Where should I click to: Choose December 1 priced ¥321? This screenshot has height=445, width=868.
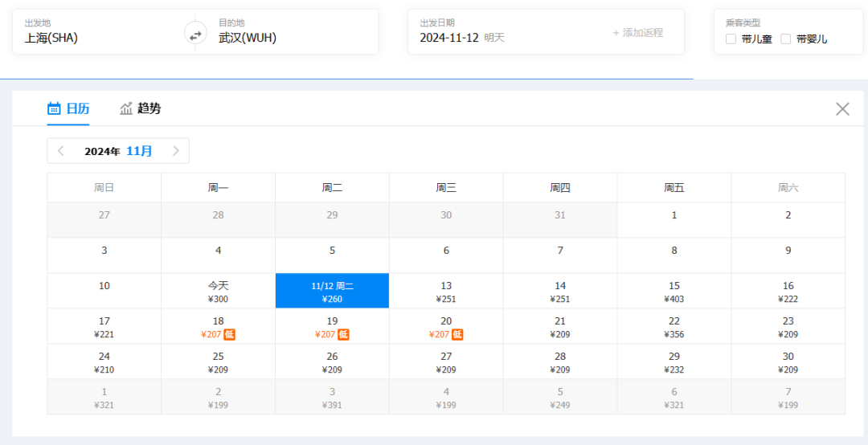(x=104, y=397)
